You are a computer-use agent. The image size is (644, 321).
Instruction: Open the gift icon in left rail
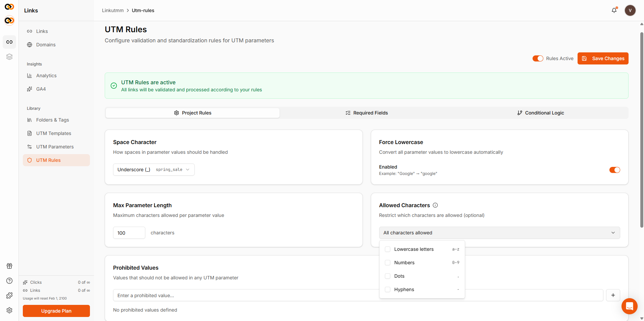(9, 266)
